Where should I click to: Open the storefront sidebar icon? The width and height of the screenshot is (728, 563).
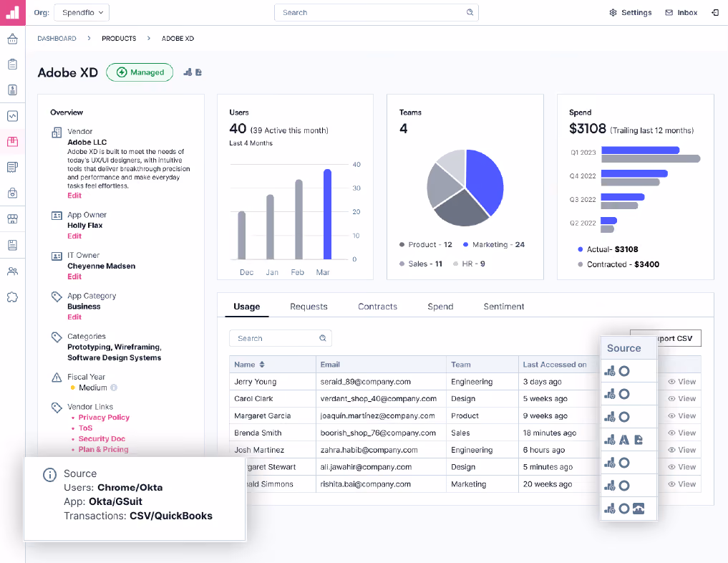[x=13, y=218]
